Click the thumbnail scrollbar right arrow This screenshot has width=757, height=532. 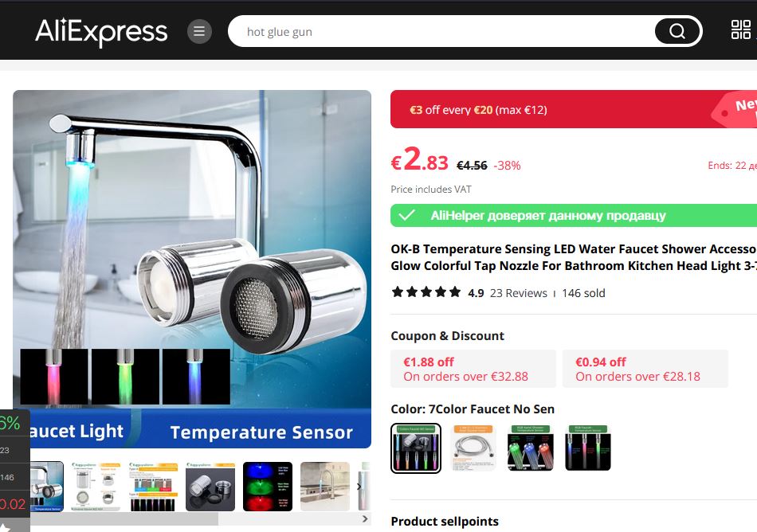click(365, 519)
